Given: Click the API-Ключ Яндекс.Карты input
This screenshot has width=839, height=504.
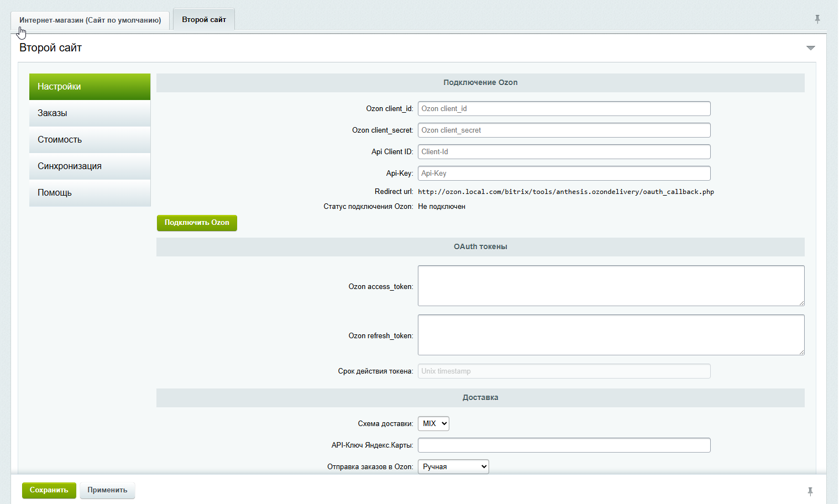Looking at the screenshot, I should coord(564,445).
